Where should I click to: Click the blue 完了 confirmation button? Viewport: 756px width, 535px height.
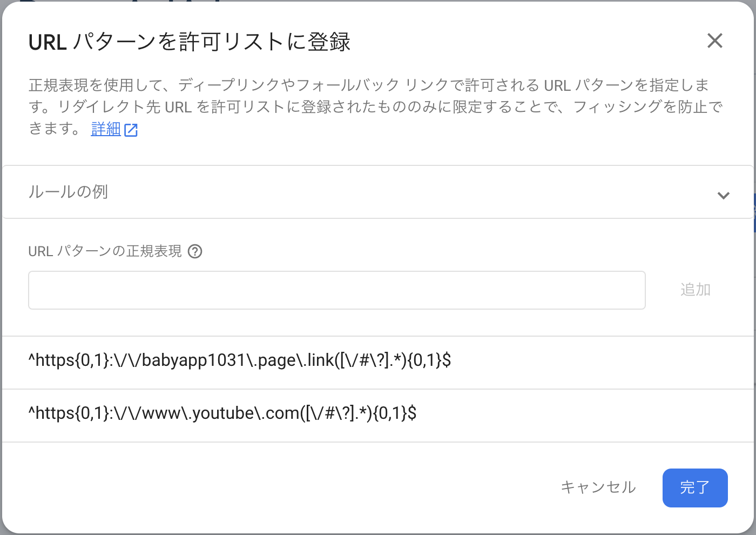(695, 487)
